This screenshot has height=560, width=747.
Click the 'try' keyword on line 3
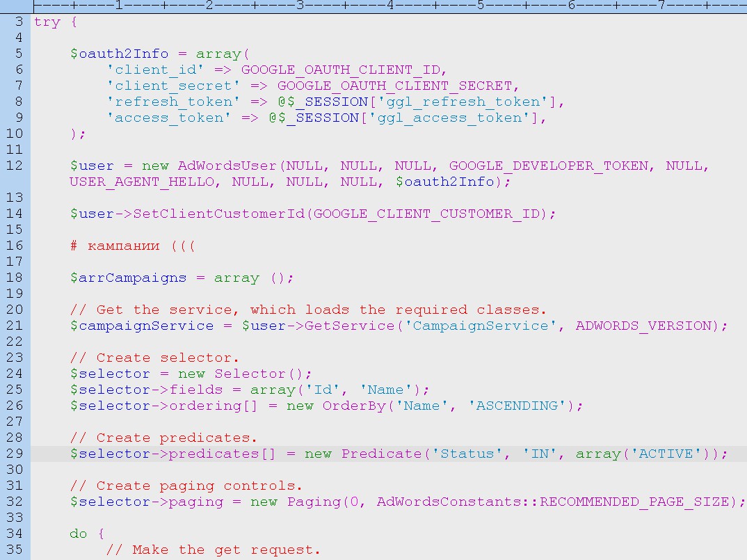[47, 22]
